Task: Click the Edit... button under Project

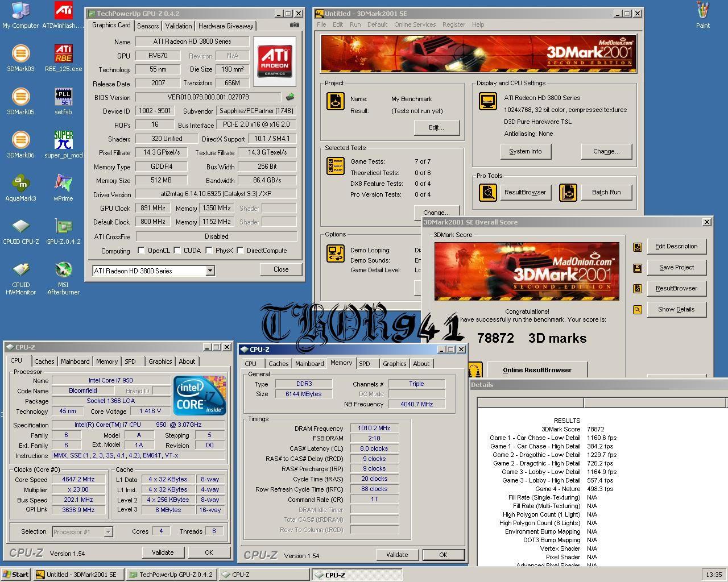Action: (x=436, y=127)
